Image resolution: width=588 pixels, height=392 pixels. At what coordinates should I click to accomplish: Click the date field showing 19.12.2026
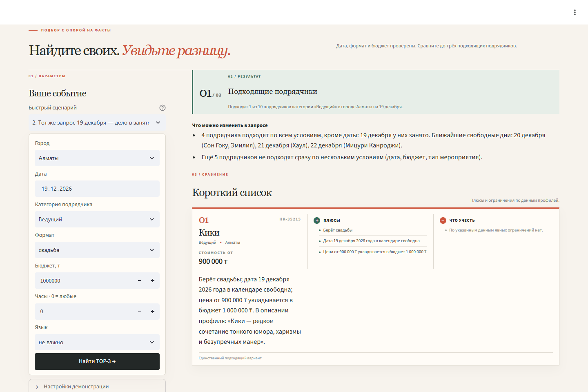(97, 189)
